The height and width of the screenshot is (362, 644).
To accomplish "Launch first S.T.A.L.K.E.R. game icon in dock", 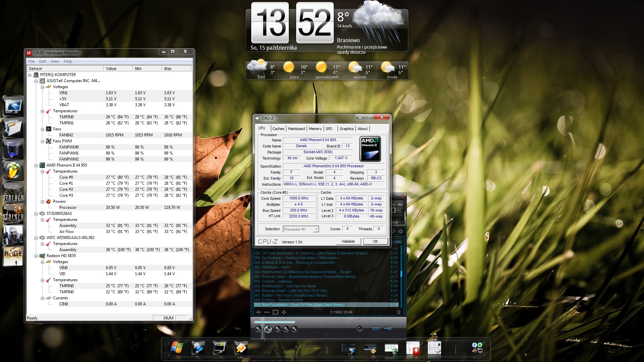I will click(x=13, y=192).
